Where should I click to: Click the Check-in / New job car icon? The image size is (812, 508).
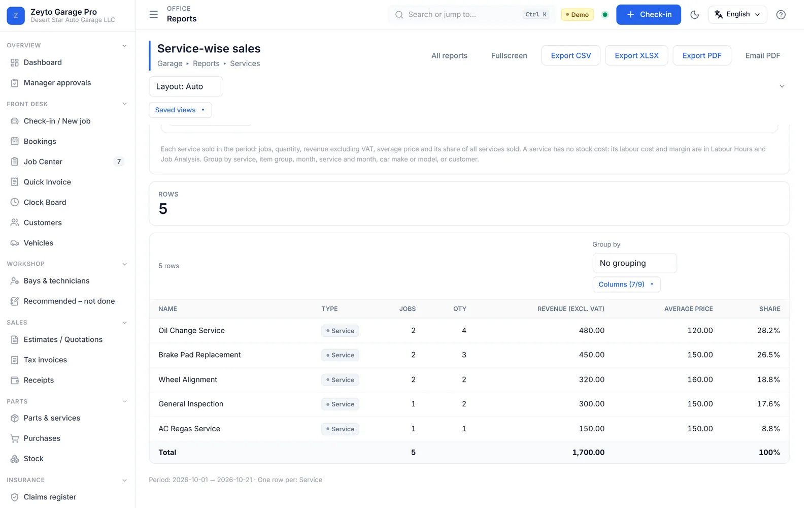click(15, 121)
